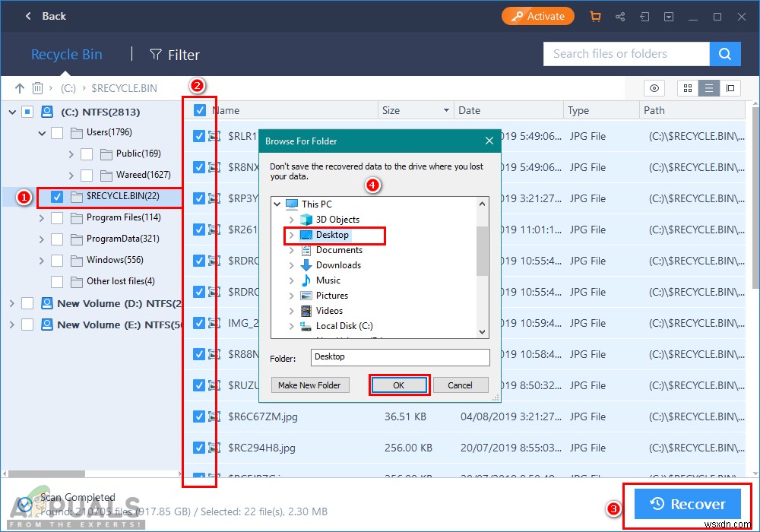Expand the Program Files node
This screenshot has width=760, height=532.
[42, 218]
